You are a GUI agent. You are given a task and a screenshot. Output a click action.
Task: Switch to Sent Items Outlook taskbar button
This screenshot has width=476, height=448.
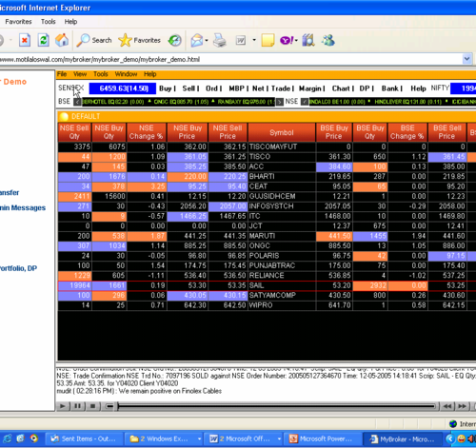(84, 439)
